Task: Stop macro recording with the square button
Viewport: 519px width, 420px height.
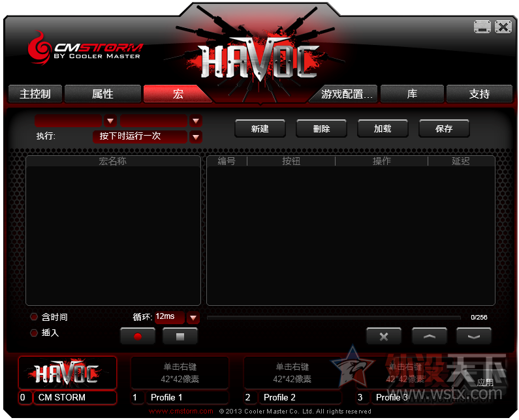Action: coord(180,337)
